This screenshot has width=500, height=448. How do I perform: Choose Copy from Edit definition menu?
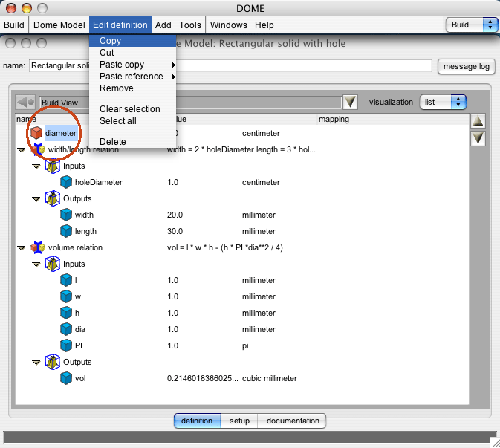point(133,41)
